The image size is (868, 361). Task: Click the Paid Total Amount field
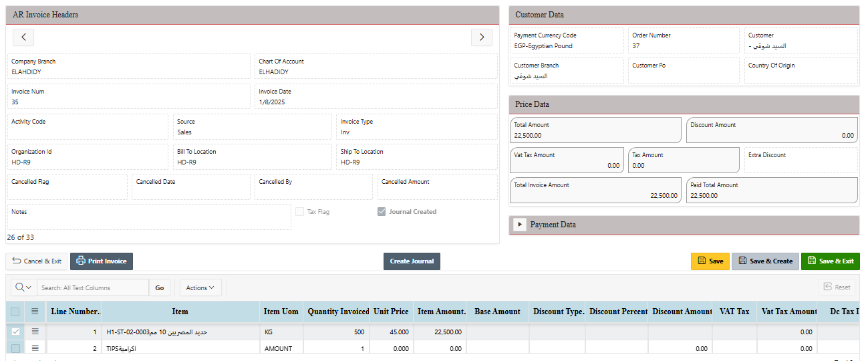pos(772,190)
